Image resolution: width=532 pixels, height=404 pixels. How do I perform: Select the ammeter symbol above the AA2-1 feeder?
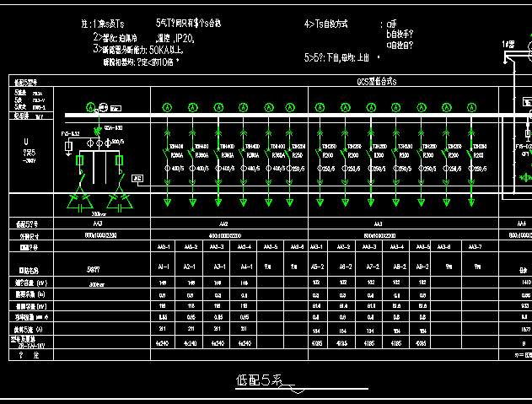pyautogui.click(x=167, y=108)
